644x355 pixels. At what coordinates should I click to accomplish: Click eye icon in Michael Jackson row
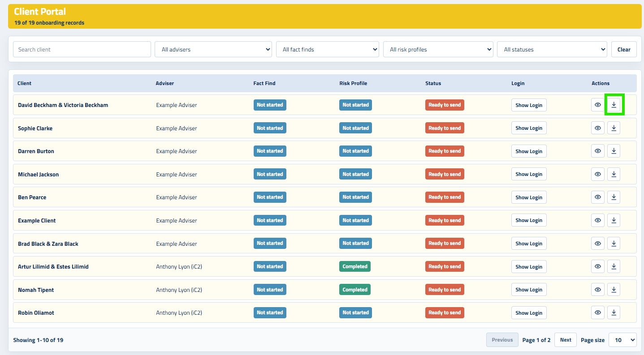[x=598, y=174]
